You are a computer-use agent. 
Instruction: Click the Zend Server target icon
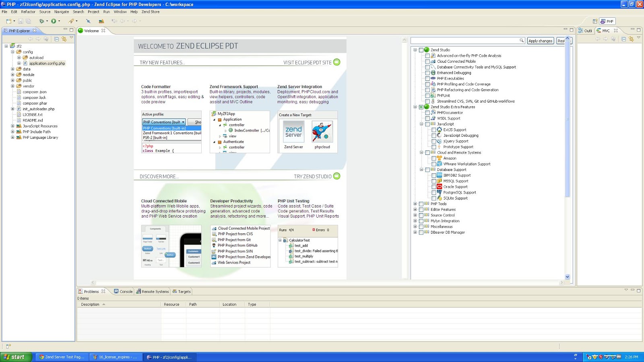point(294,132)
